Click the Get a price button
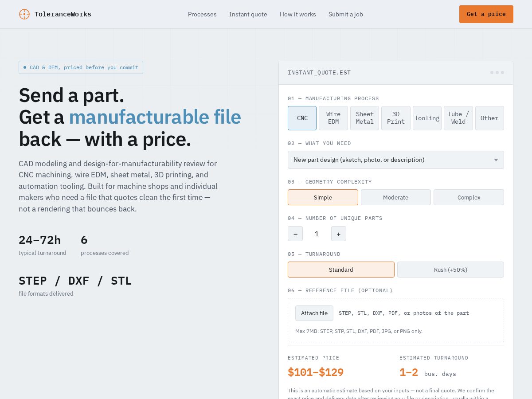The height and width of the screenshot is (399, 532). 486,14
